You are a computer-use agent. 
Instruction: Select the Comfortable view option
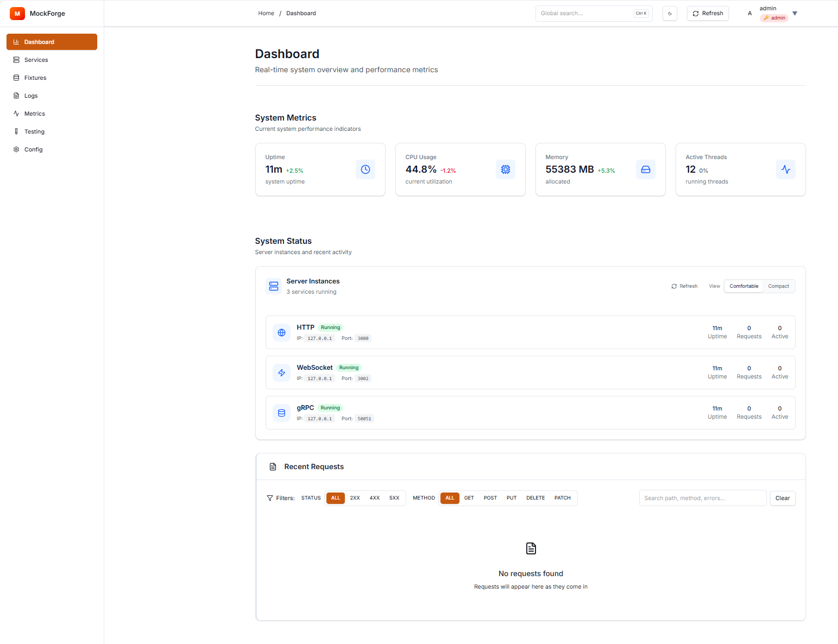click(x=744, y=286)
